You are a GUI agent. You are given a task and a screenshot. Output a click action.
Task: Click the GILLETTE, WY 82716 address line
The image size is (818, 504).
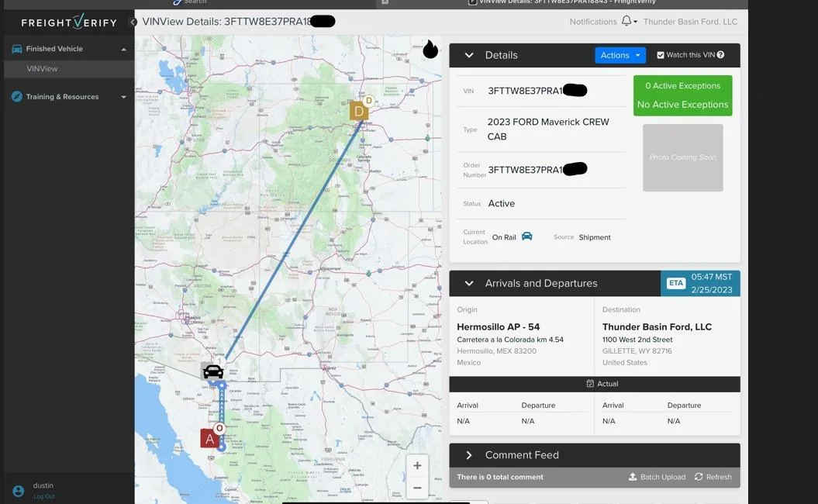click(637, 350)
